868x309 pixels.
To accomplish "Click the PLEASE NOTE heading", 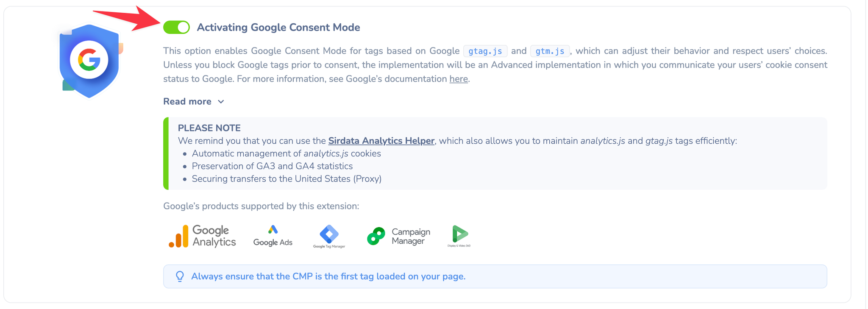I will (x=209, y=128).
